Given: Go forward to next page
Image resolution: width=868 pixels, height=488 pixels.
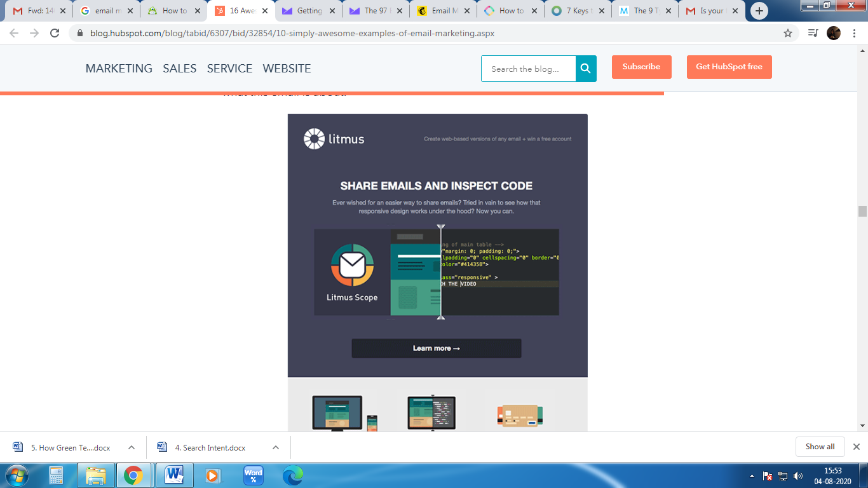Looking at the screenshot, I should [x=34, y=33].
